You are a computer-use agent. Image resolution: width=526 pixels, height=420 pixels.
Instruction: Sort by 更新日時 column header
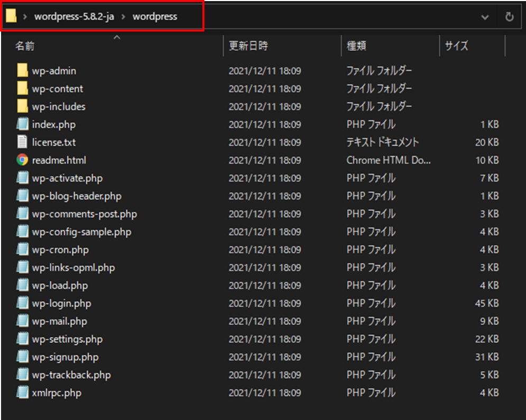(248, 46)
